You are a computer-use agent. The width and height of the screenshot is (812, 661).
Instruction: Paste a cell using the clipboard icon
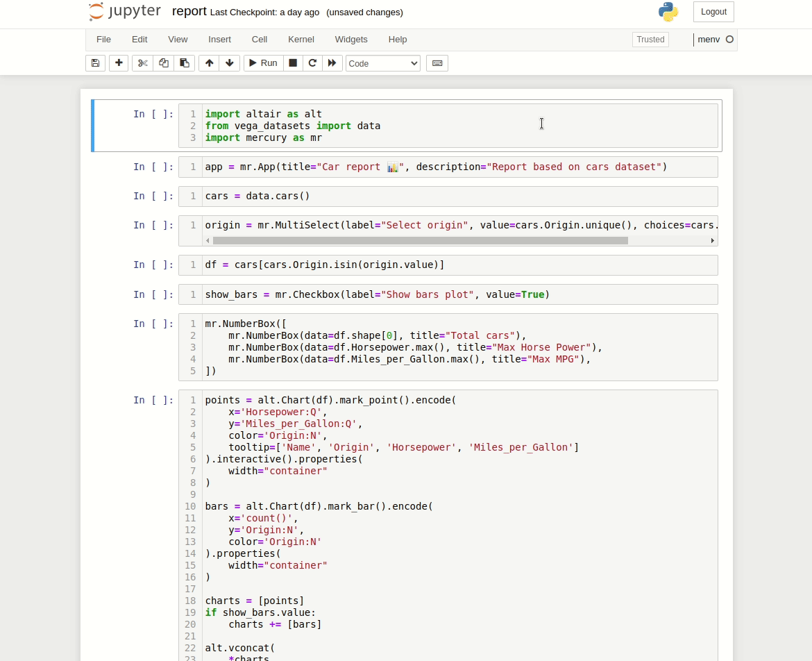(185, 63)
